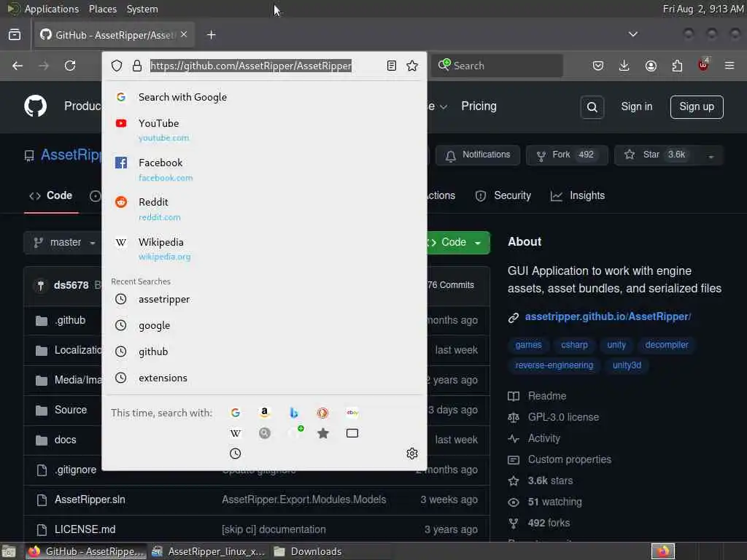Search this time with Amazon icon
This screenshot has height=560, width=747.
point(264,413)
